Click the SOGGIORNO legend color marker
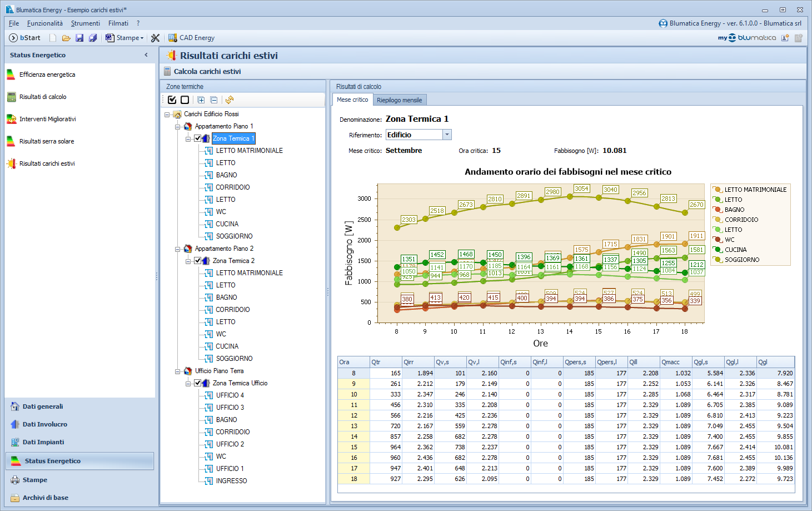The height and width of the screenshot is (511, 812). [718, 260]
